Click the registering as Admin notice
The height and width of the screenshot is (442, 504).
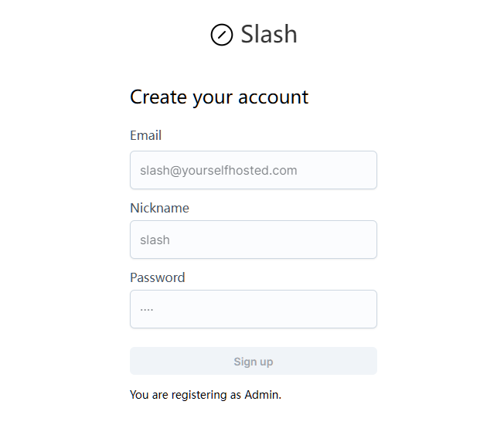pyautogui.click(x=206, y=395)
